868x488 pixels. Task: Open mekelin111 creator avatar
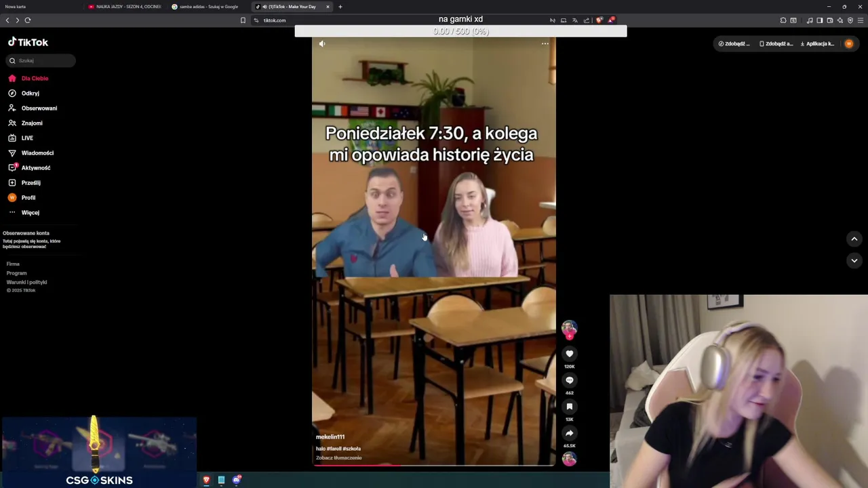[569, 329]
